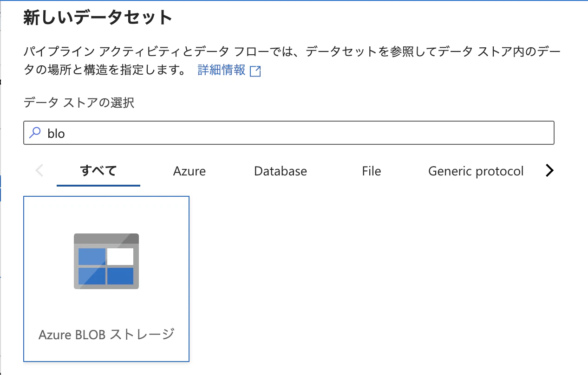The image size is (588, 375).
Task: Open the Database tab
Action: (281, 171)
